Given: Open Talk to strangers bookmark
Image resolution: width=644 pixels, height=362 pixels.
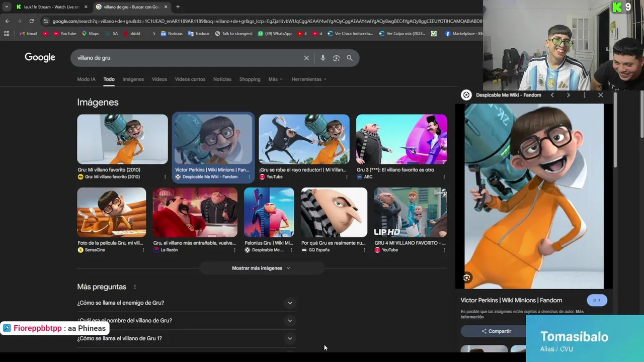Looking at the screenshot, I should tap(233, 34).
